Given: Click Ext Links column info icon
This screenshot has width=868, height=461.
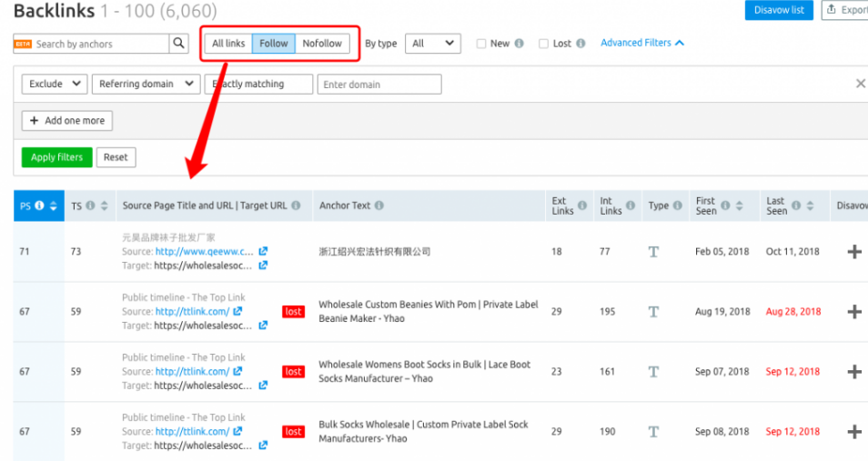Looking at the screenshot, I should pyautogui.click(x=582, y=205).
